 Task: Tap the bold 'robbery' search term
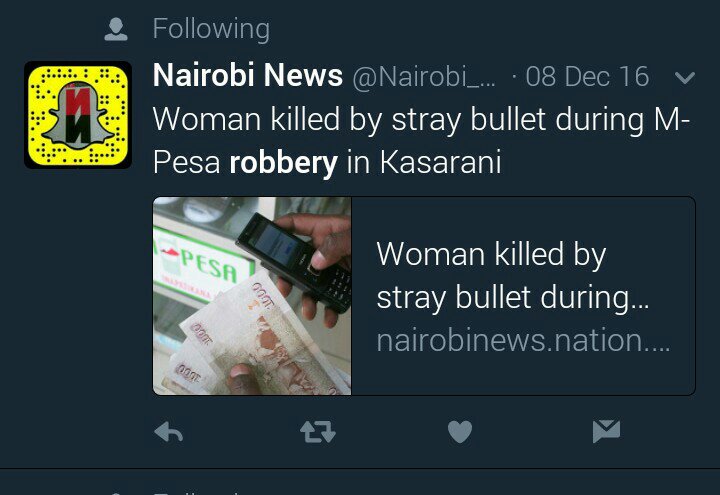tap(283, 163)
